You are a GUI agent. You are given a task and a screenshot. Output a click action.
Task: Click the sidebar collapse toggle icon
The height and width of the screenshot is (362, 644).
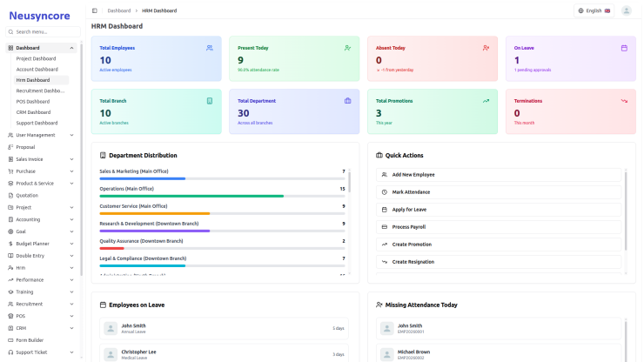95,10
